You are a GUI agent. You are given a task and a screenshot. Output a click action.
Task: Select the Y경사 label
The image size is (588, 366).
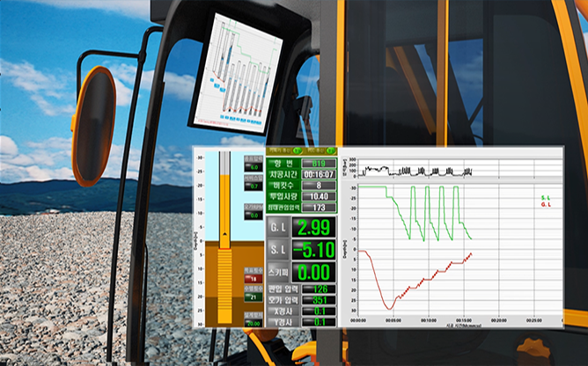[283, 322]
